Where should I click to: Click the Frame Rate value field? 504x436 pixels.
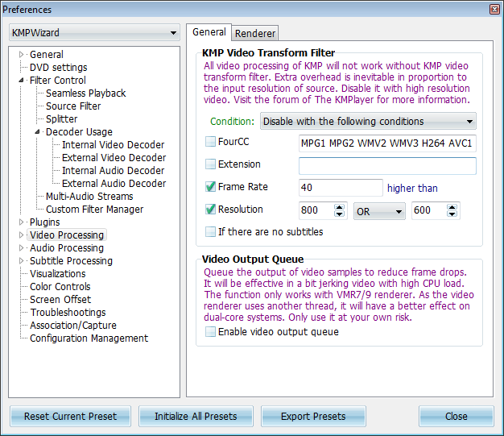coord(341,188)
